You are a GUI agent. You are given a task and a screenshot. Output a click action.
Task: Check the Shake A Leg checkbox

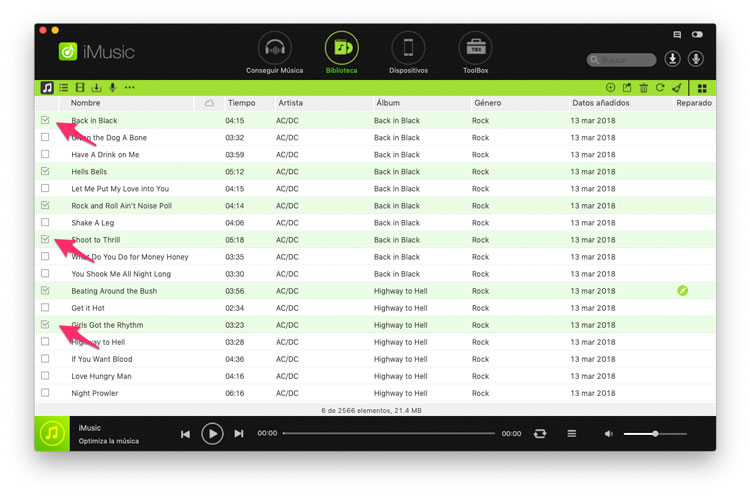[x=45, y=222]
